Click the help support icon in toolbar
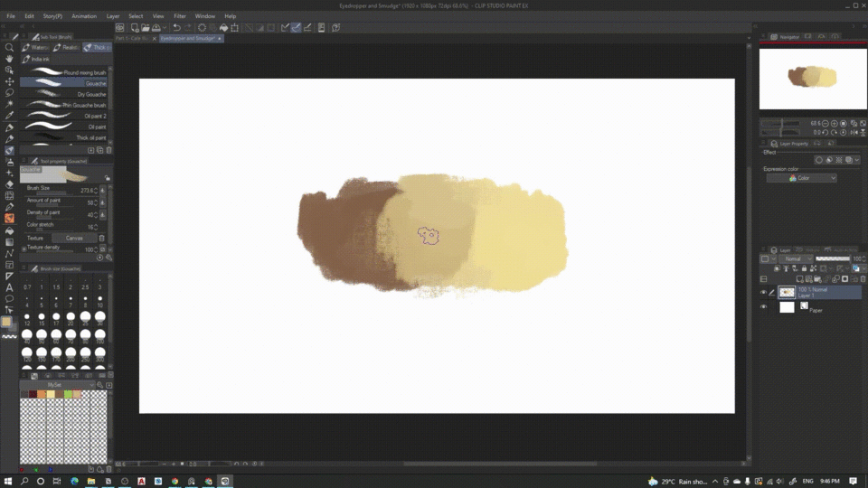 point(335,28)
